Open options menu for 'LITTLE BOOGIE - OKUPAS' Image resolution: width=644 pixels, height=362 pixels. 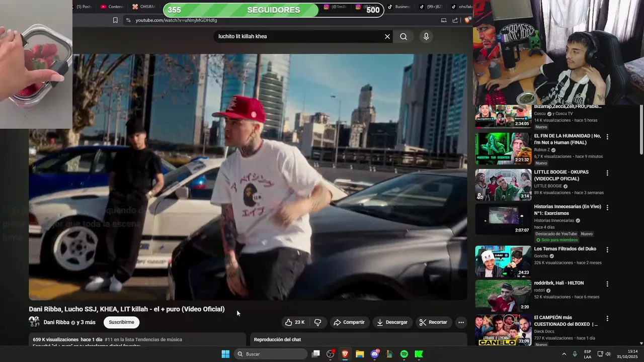tap(607, 173)
